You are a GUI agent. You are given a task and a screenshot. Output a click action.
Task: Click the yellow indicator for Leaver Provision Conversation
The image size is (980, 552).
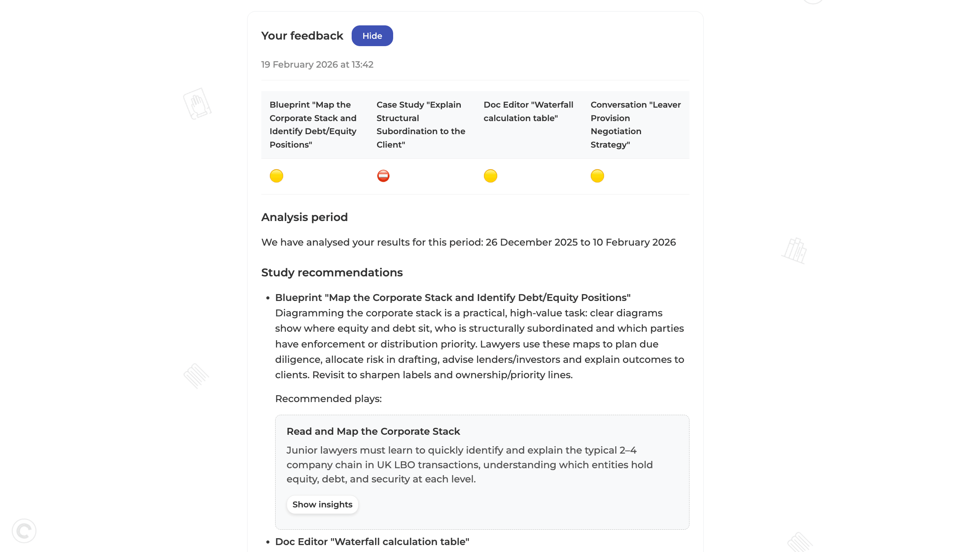597,176
